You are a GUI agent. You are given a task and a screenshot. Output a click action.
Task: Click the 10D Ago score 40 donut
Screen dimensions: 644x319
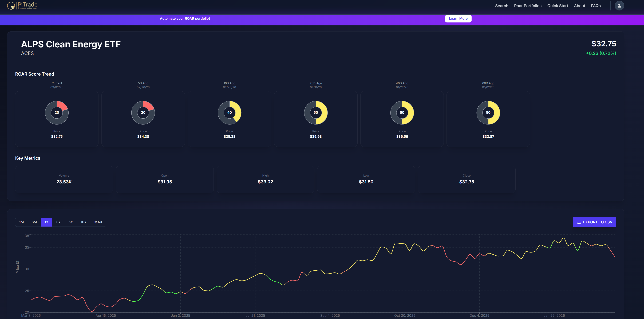229,113
